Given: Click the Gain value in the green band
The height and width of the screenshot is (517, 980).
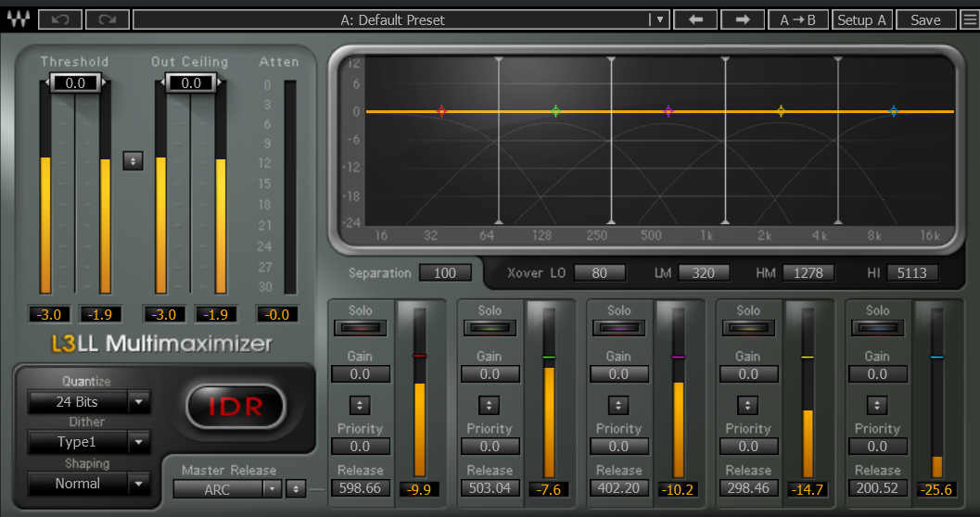Looking at the screenshot, I should (x=490, y=374).
